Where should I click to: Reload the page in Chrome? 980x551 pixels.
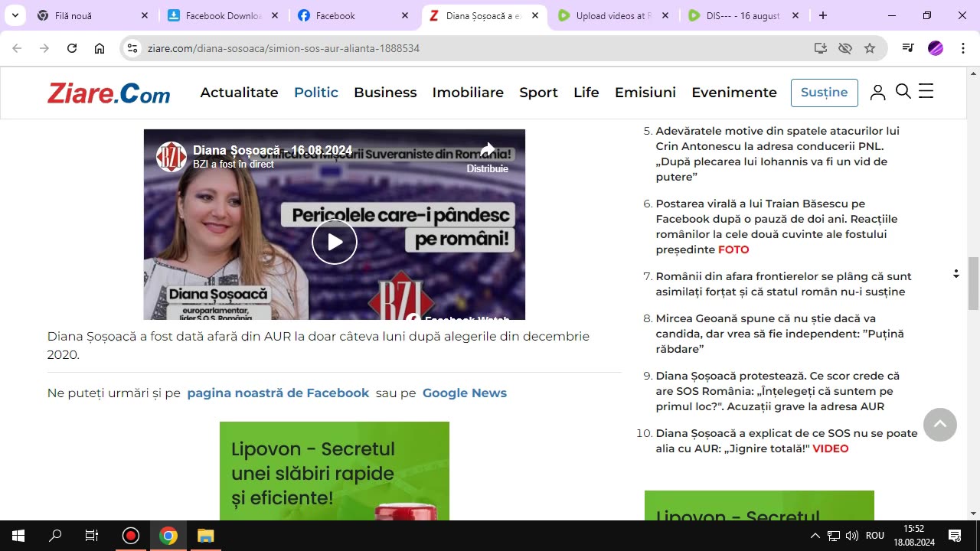(x=72, y=48)
